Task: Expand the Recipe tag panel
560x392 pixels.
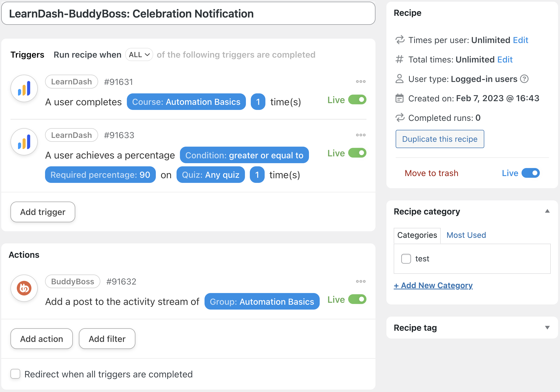Action: (548, 328)
